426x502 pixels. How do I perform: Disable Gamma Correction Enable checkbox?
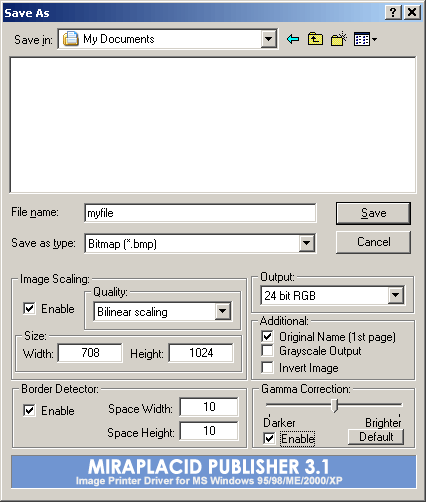pos(269,438)
